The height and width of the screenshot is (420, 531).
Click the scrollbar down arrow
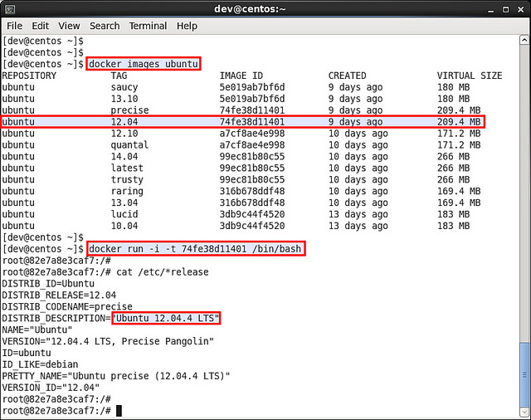[x=524, y=413]
